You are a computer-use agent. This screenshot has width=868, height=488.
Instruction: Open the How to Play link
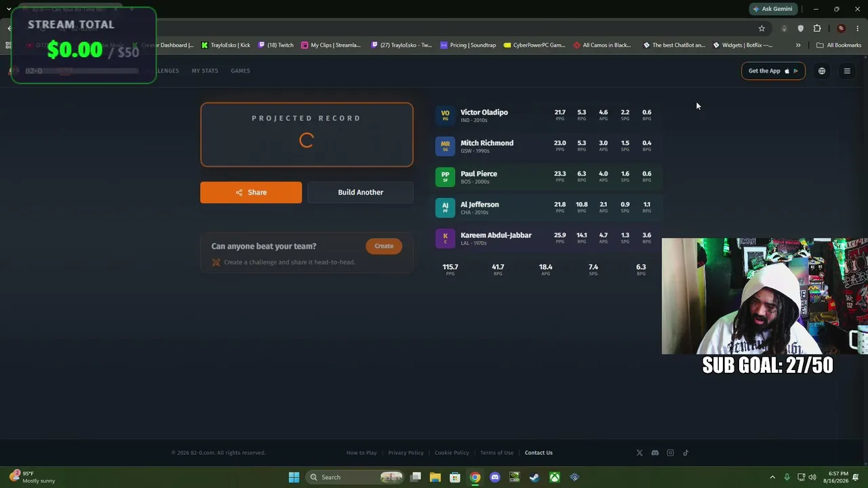[361, 453]
